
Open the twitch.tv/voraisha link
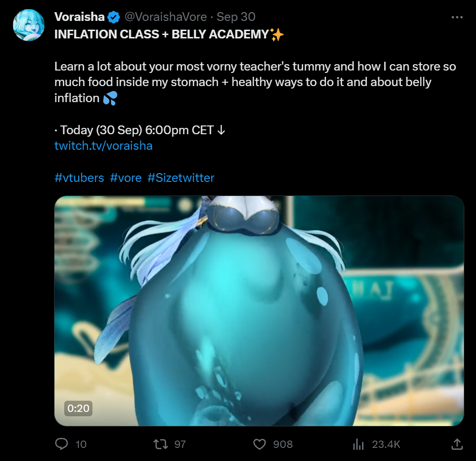pyautogui.click(x=104, y=146)
